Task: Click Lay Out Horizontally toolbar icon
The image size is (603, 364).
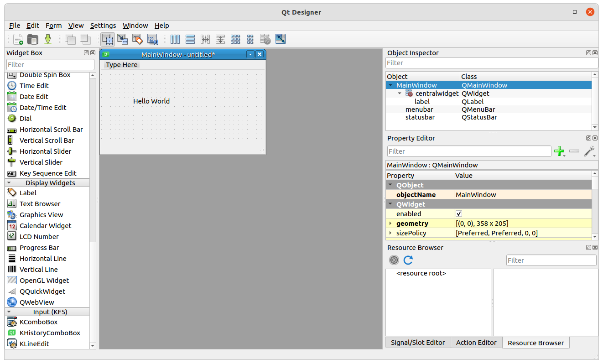Action: click(x=175, y=39)
